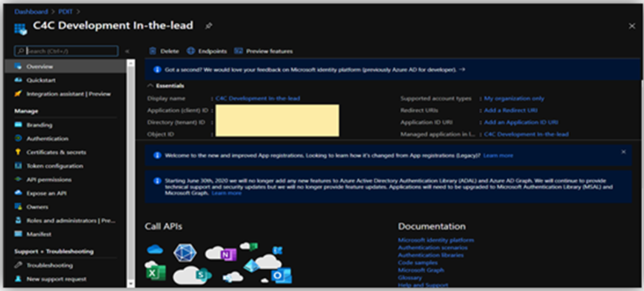Open Glossary documentation link
This screenshot has width=644, height=291.
410,277
